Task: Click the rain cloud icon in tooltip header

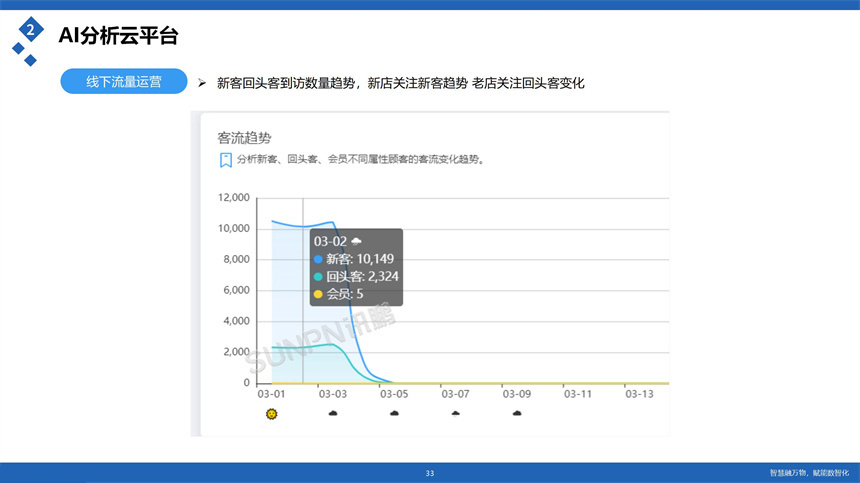Action: coord(357,241)
